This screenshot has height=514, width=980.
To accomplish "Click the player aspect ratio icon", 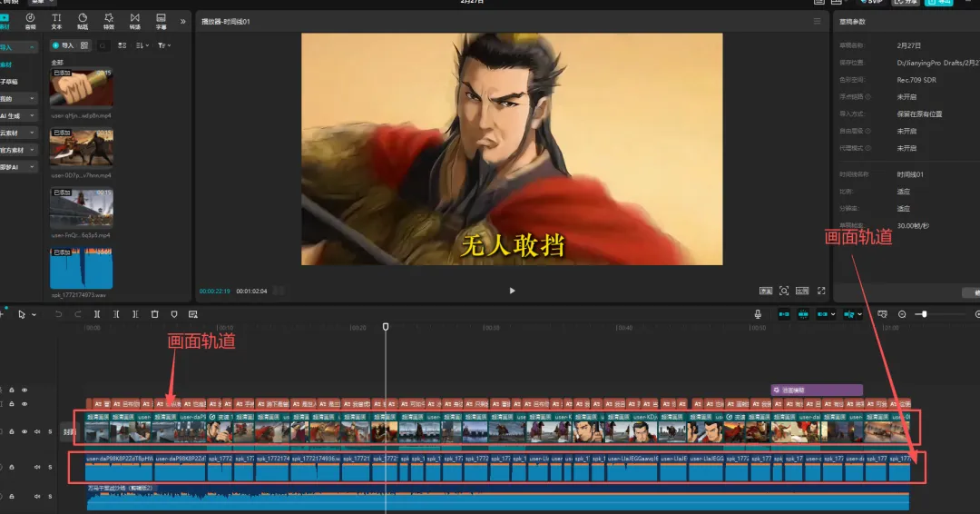I will 802,291.
